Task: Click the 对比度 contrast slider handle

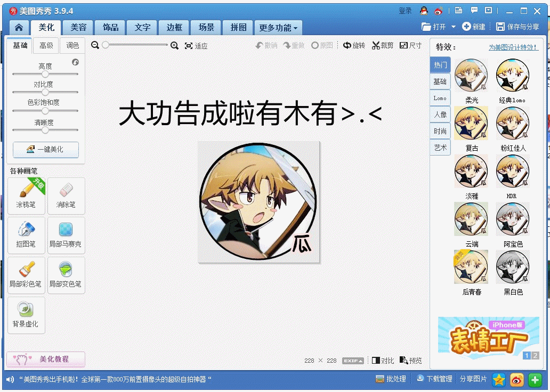Action: [45, 92]
